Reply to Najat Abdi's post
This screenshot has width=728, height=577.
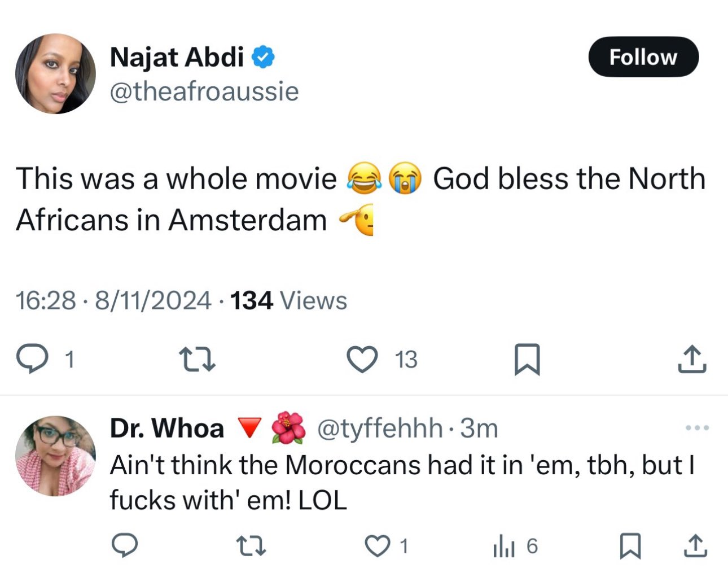(x=32, y=359)
